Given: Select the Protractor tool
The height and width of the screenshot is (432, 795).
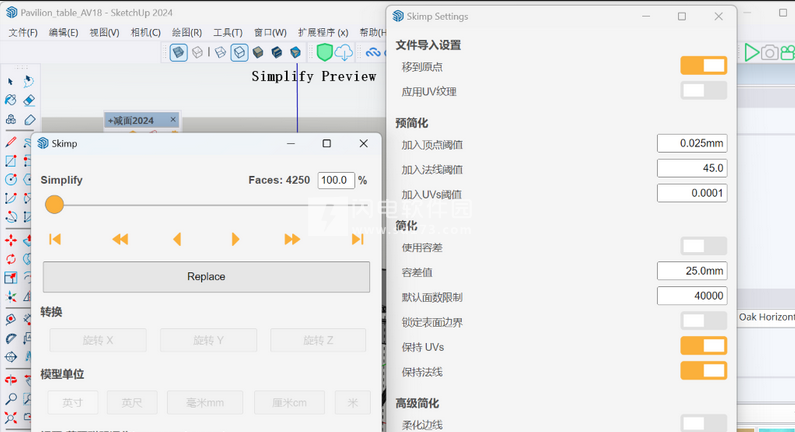Looking at the screenshot, I should pos(11,338).
